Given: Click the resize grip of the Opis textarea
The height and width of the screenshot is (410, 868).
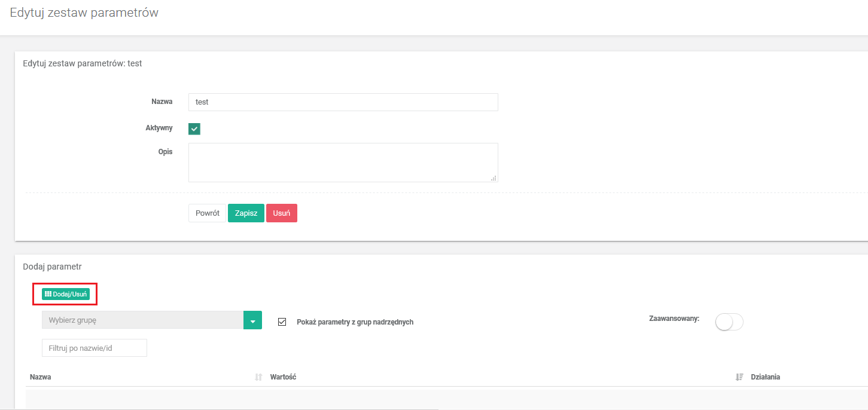Looking at the screenshot, I should click(x=494, y=178).
